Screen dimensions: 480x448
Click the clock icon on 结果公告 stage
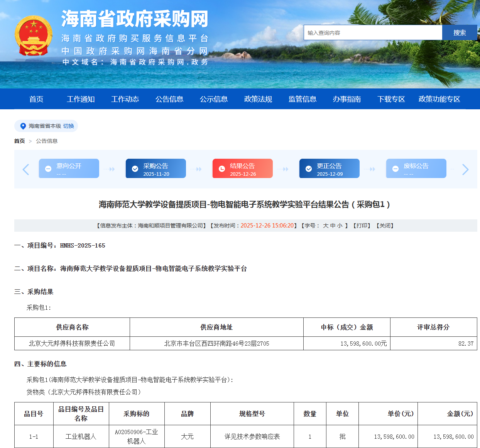[x=221, y=168]
